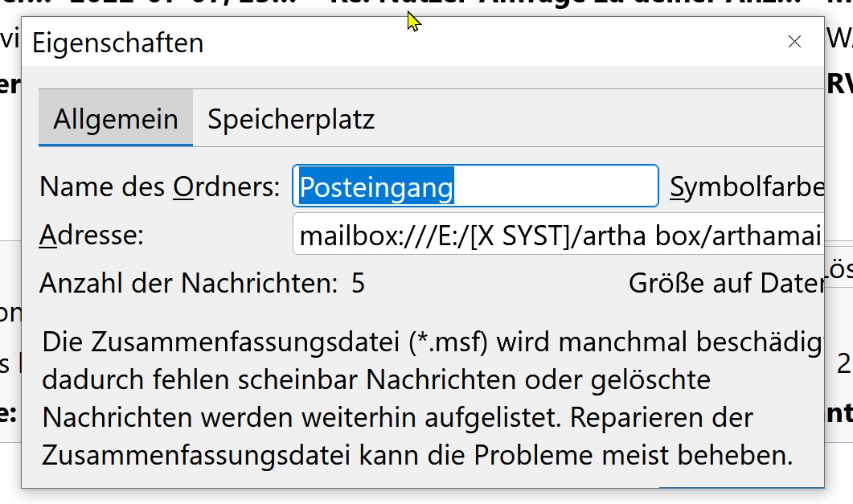Click the 'Adresse:' label
The image size is (853, 504).
(91, 236)
